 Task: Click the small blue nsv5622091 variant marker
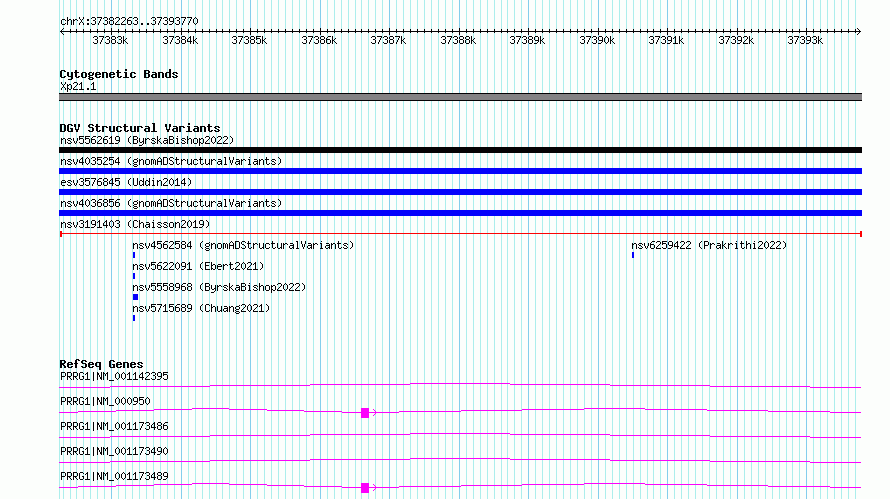134,276
